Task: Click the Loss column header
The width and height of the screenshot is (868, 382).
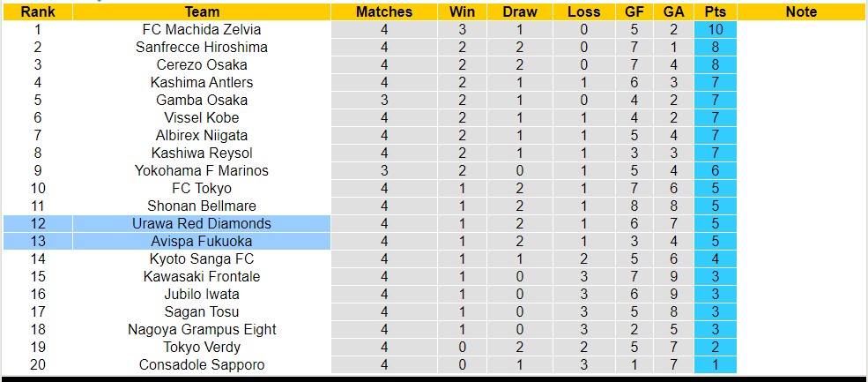Action: [x=584, y=12]
